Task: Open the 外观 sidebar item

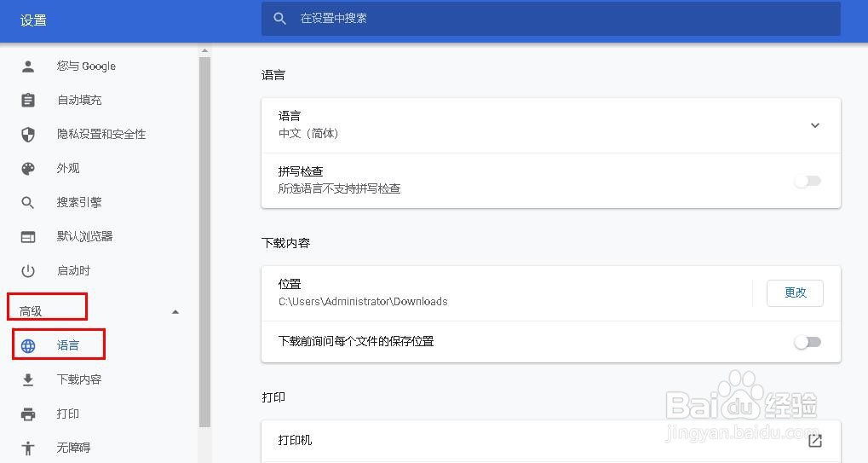Action: tap(68, 168)
